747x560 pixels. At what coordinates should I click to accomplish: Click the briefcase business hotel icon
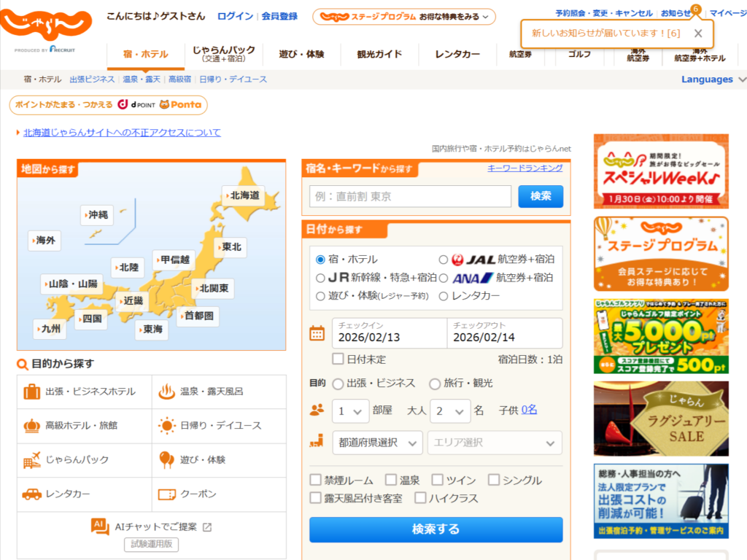point(31,392)
